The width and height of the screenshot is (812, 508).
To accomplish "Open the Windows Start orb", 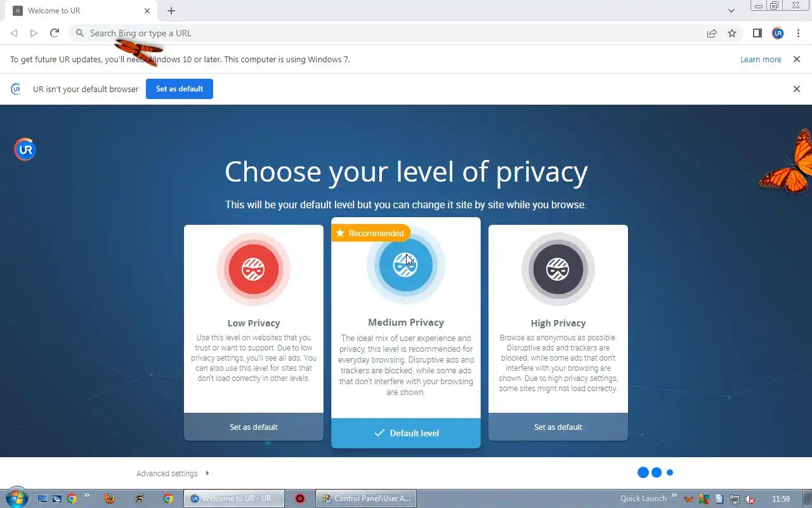I will [16, 498].
